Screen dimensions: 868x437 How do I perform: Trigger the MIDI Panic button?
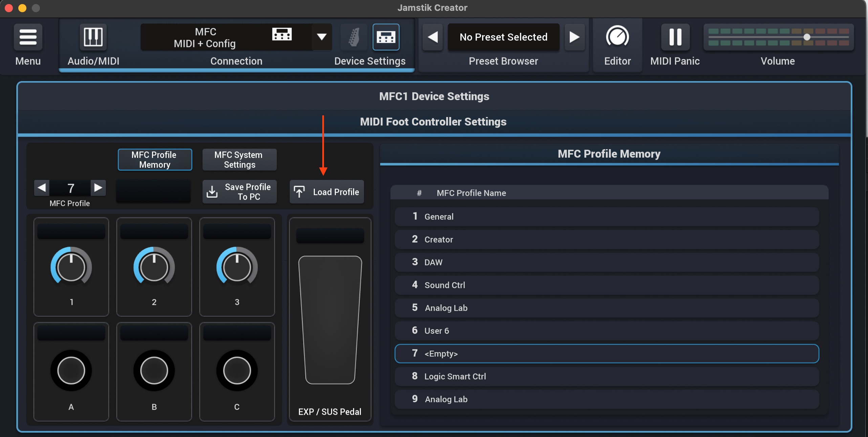675,37
